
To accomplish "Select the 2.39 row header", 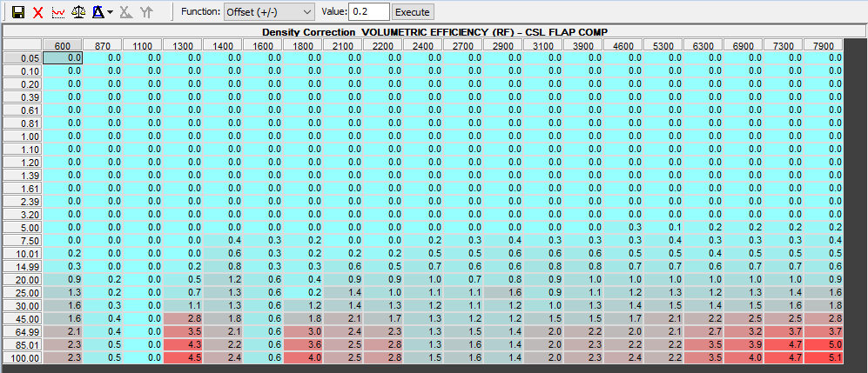I will [x=23, y=201].
